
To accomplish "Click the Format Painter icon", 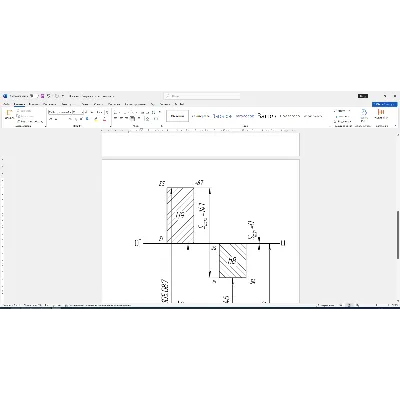I will [x=17, y=121].
